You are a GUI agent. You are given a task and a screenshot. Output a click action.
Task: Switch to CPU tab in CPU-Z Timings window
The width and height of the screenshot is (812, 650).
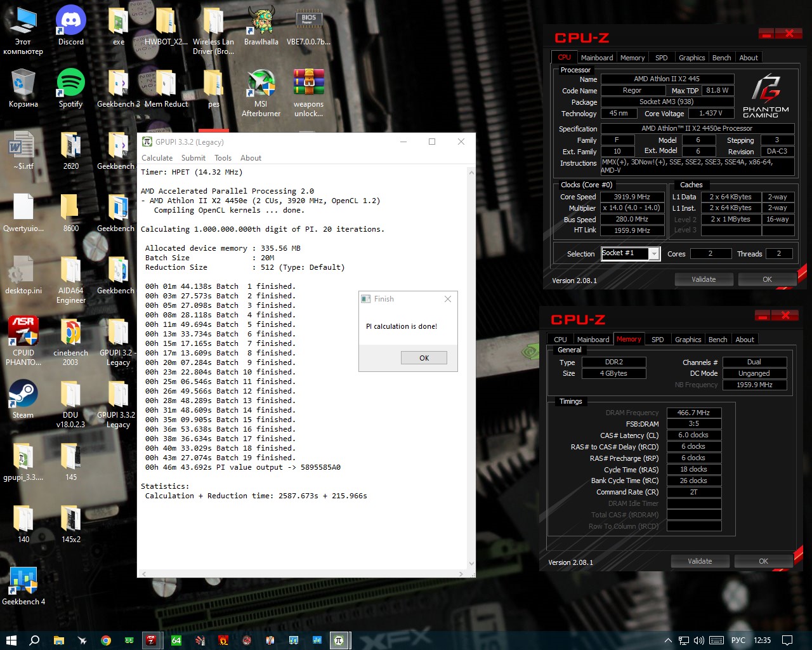pyautogui.click(x=560, y=340)
